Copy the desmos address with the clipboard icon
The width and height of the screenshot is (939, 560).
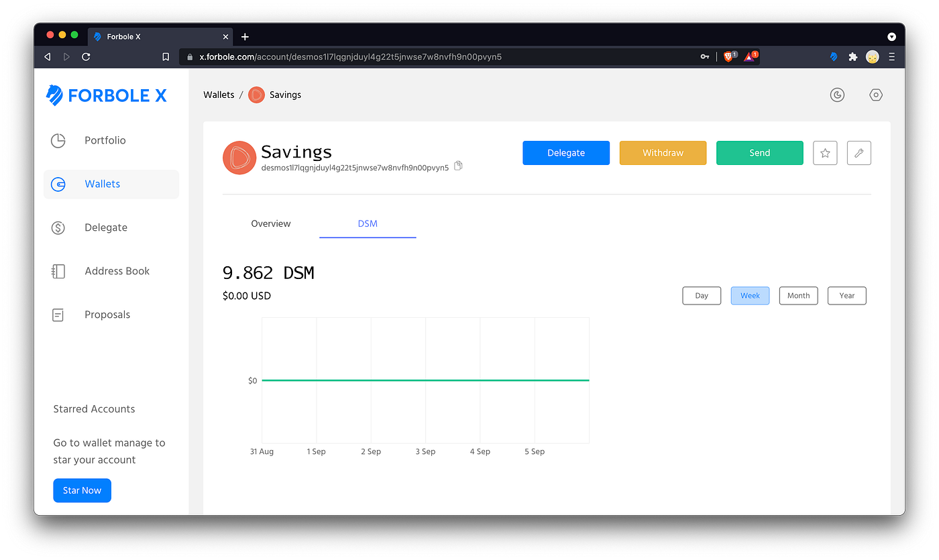pyautogui.click(x=458, y=165)
